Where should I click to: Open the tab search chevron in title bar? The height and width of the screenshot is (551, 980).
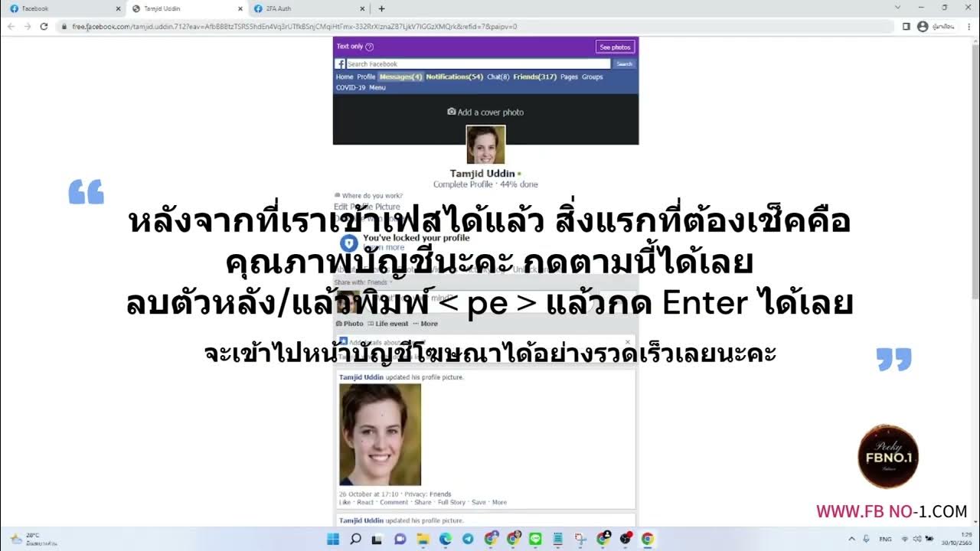coord(898,8)
